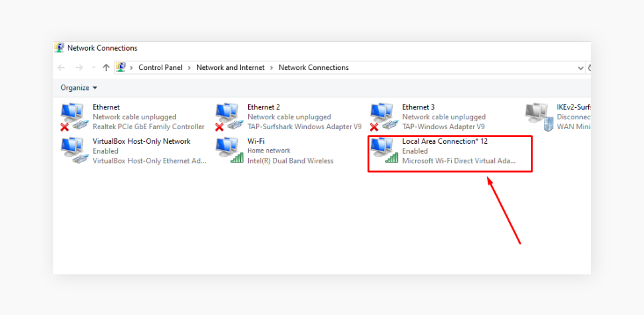The image size is (644, 315).
Task: Click the Network Connections breadcrumb
Action: point(314,67)
